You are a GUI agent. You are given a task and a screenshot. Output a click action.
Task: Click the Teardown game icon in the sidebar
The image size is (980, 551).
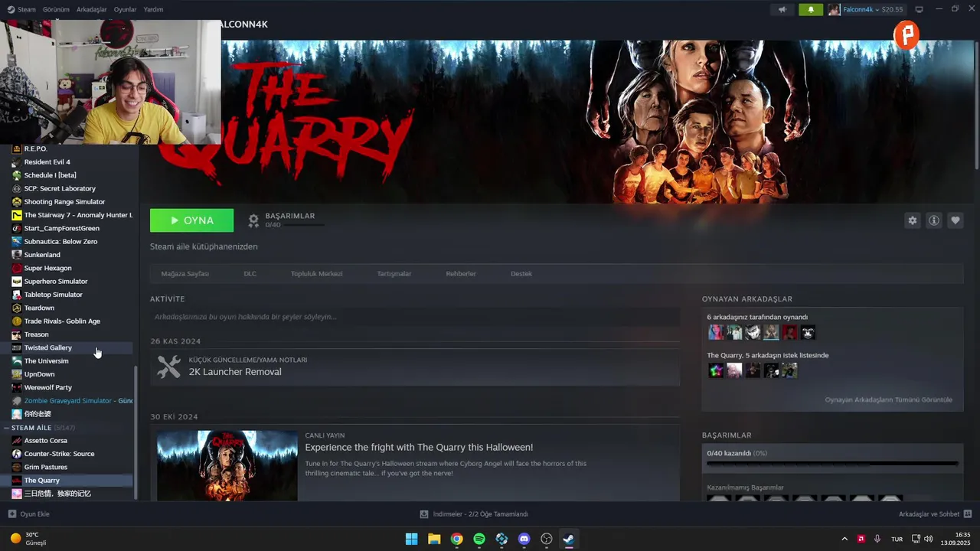point(17,308)
